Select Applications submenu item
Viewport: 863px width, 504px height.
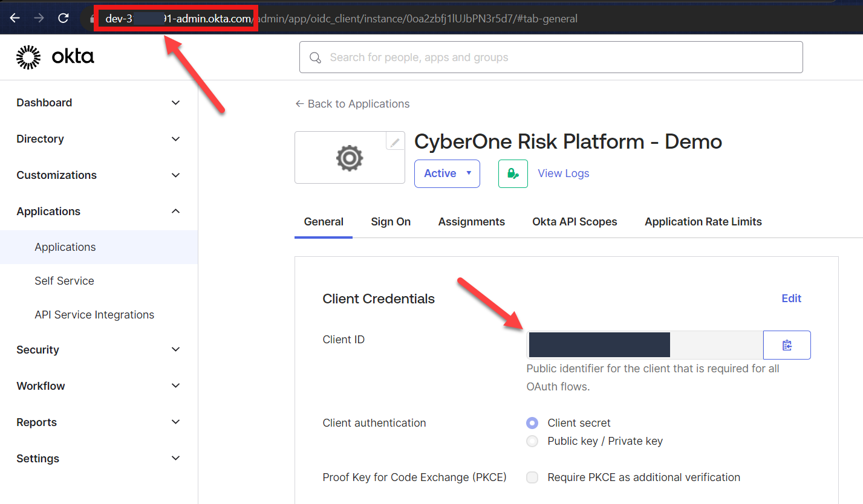(x=99, y=247)
